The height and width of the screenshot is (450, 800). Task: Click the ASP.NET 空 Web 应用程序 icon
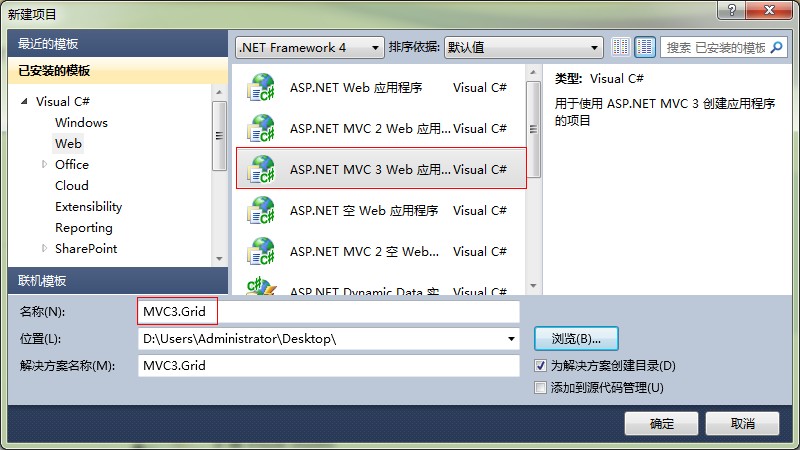(261, 210)
